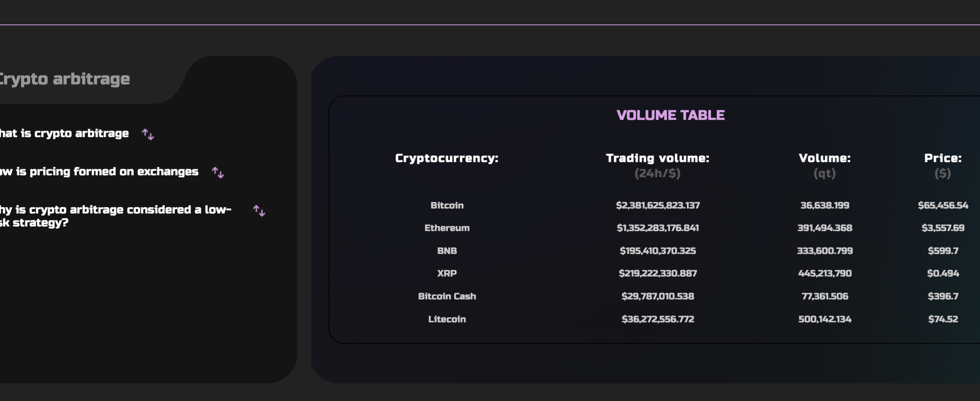
Task: Select the Ethereum row name
Action: [x=447, y=228]
